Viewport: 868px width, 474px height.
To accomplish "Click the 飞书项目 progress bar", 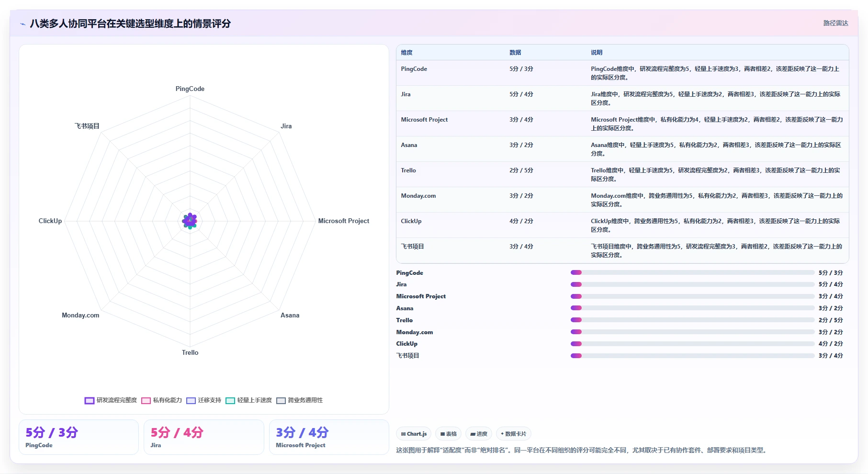I will coord(692,356).
